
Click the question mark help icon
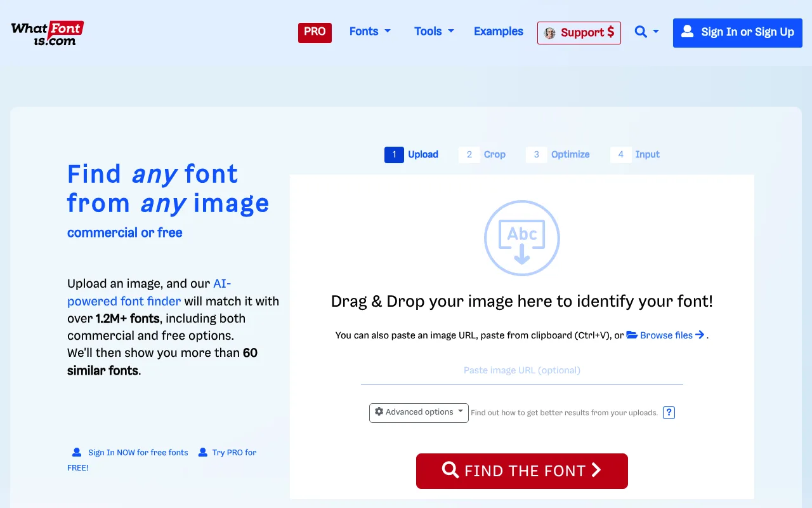pos(669,413)
